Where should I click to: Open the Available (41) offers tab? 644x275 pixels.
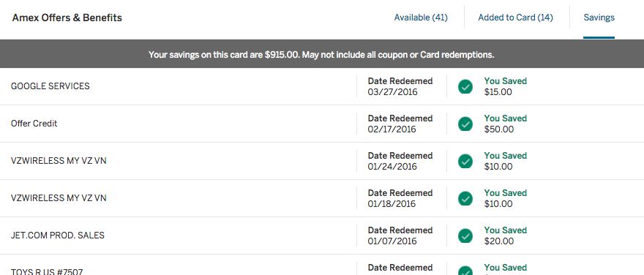pyautogui.click(x=421, y=18)
